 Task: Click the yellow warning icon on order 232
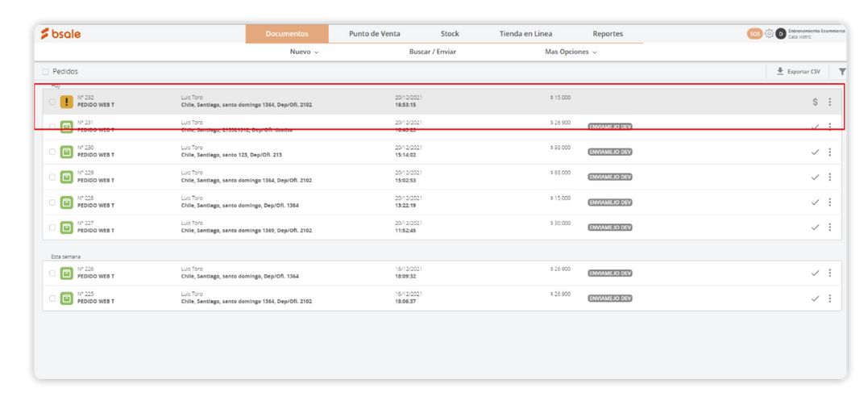[67, 102]
